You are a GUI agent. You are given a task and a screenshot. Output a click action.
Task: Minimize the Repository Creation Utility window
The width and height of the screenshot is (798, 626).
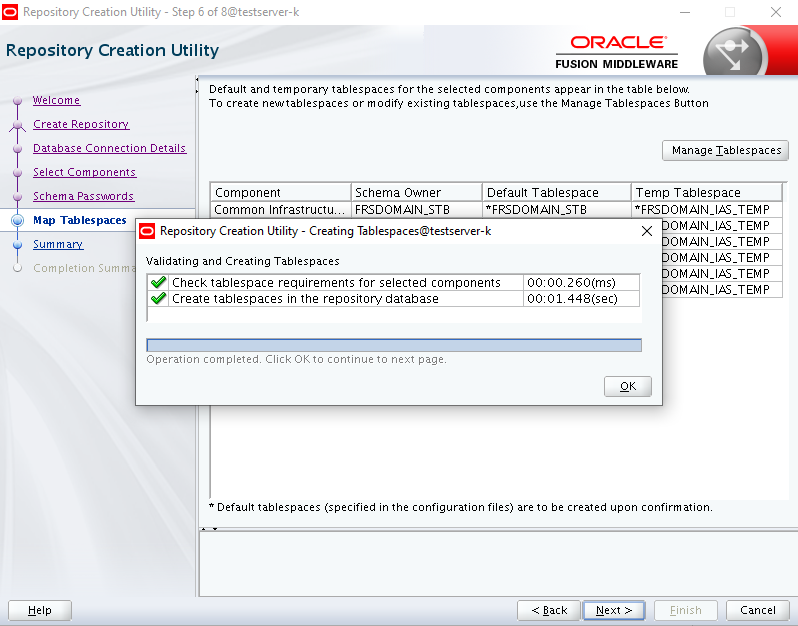(x=685, y=12)
